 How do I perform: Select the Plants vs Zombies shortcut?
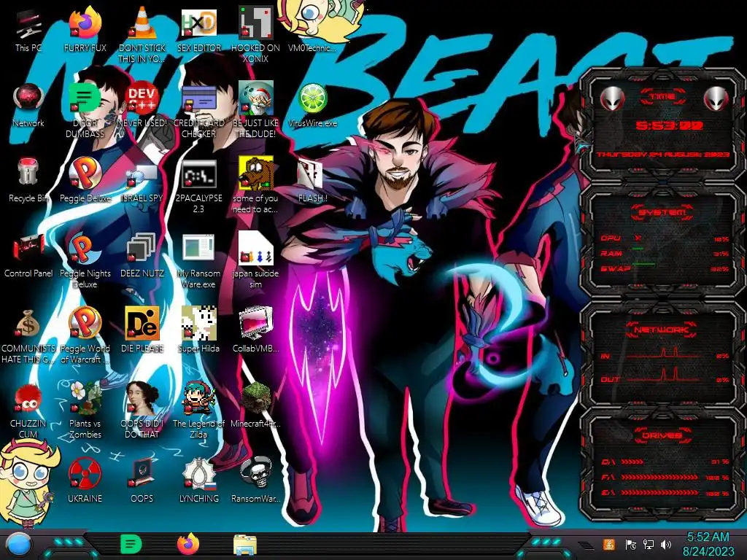click(85, 410)
